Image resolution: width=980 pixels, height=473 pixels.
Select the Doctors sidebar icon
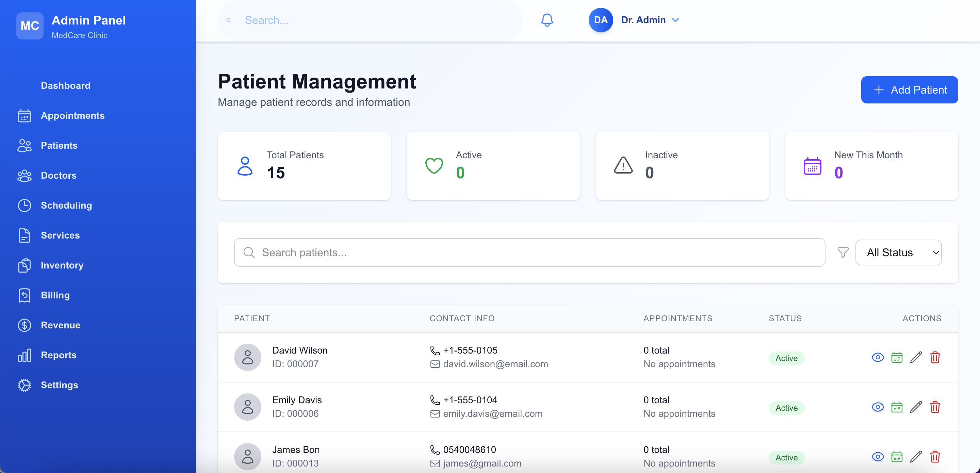24,176
